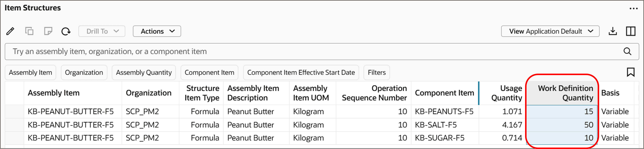Open the Add Note icon
The image size is (644, 149).
[48, 31]
